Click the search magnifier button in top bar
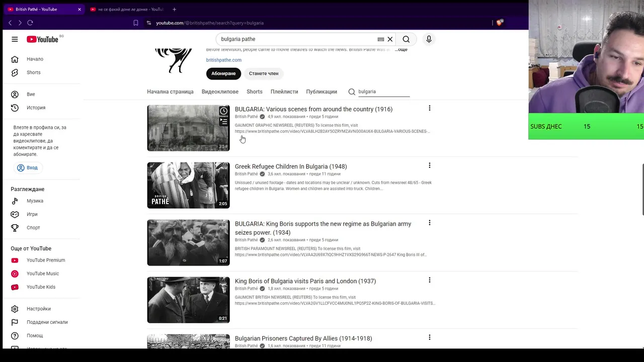Screen dimensions: 644x362 406,39
